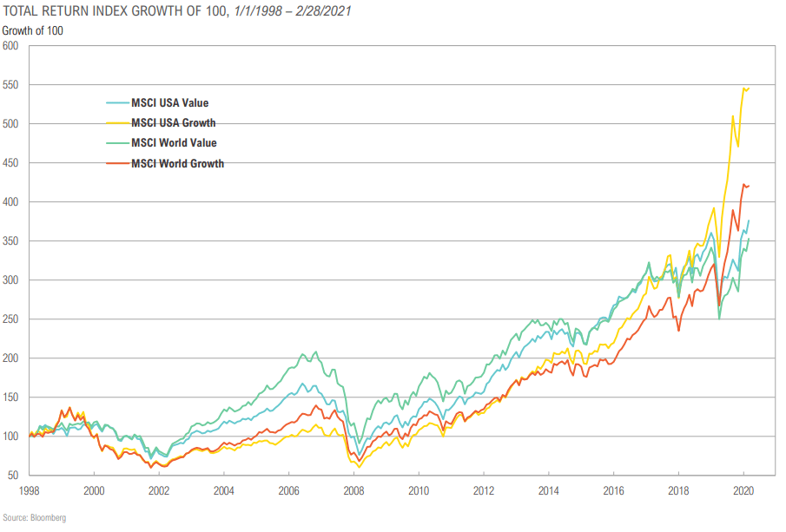The height and width of the screenshot is (532, 786).
Task: Click the "550" y-axis label
Action: point(10,85)
